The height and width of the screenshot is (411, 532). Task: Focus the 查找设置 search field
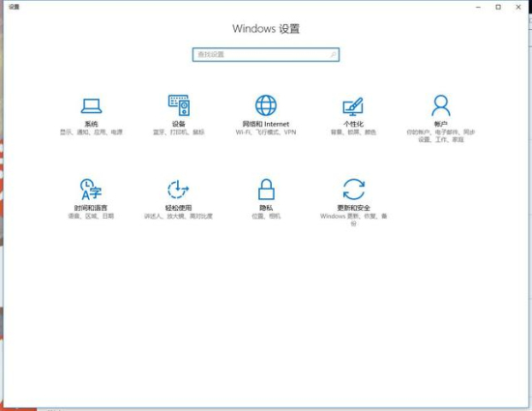click(x=266, y=54)
